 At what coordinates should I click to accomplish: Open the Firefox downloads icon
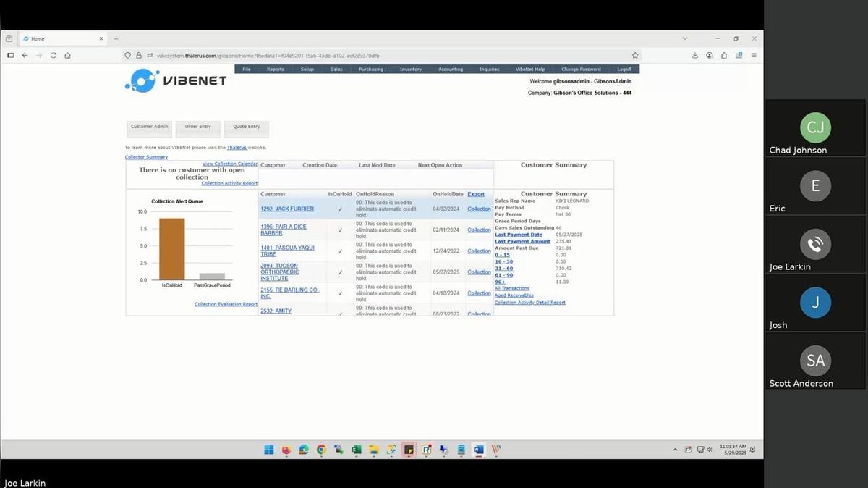695,55
